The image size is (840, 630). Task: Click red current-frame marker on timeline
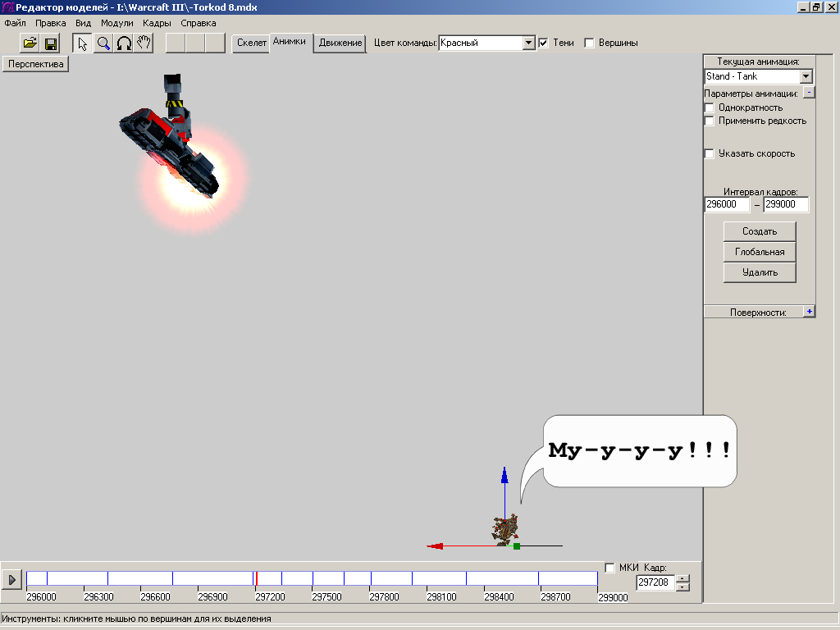tap(257, 578)
